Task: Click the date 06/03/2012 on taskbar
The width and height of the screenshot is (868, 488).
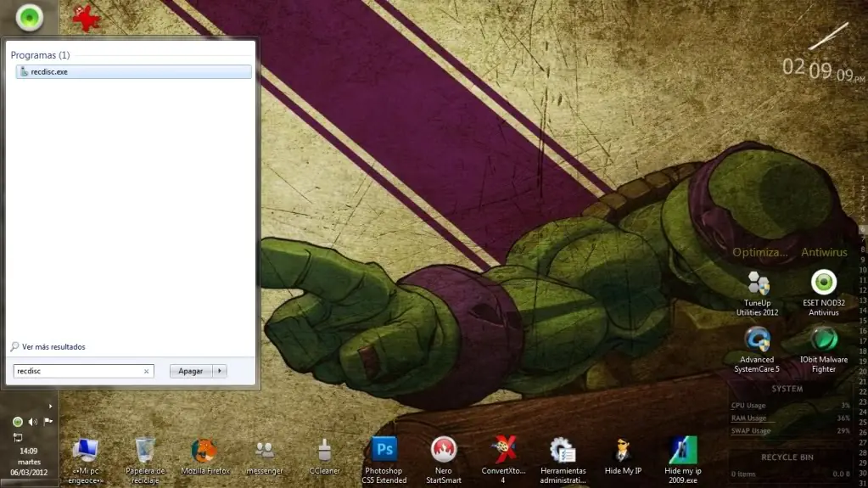Action: pos(29,473)
